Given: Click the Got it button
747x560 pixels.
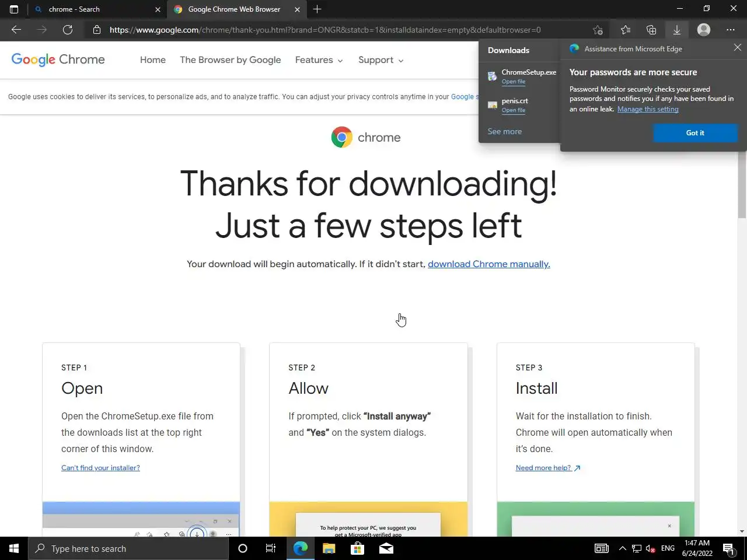Looking at the screenshot, I should [x=695, y=133].
